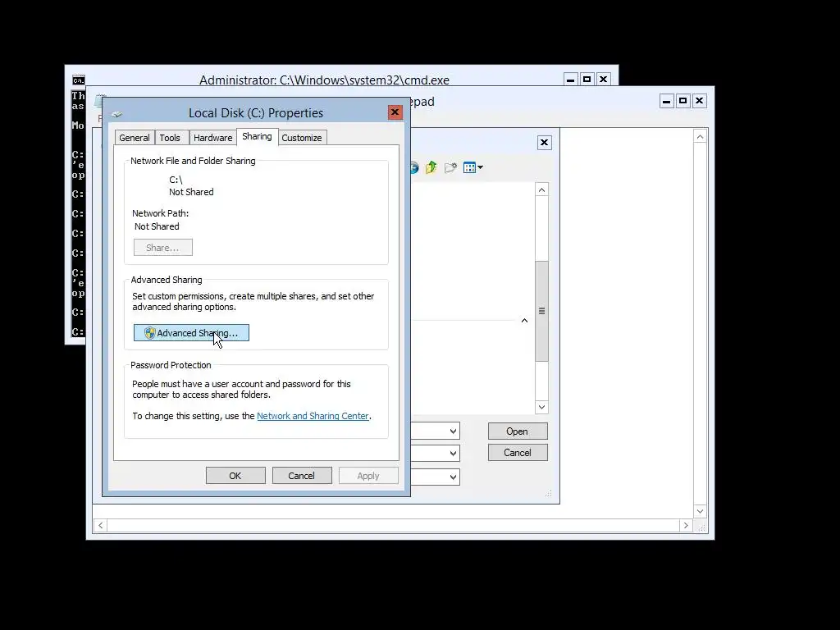The height and width of the screenshot is (630, 840).
Task: Click Apply in the Properties dialog
Action: (x=368, y=476)
